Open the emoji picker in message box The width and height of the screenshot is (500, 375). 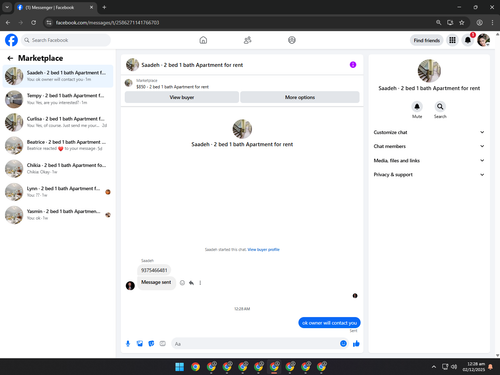tap(343, 344)
